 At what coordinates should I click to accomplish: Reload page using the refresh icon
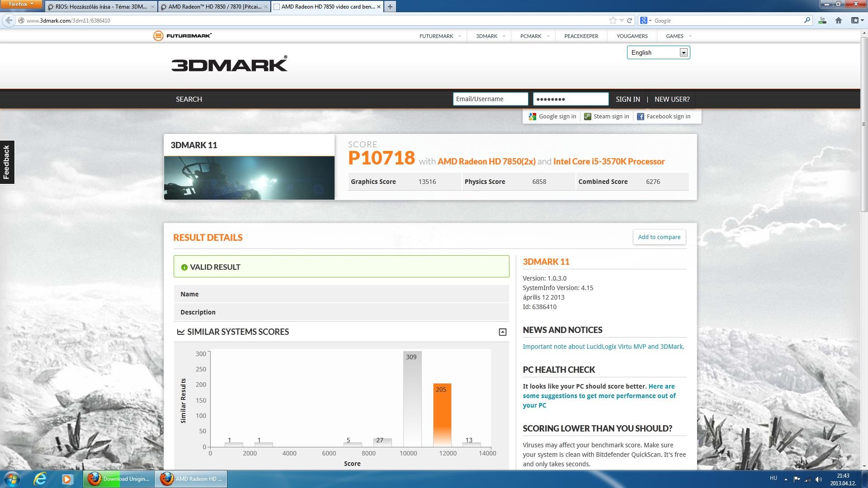(x=629, y=20)
